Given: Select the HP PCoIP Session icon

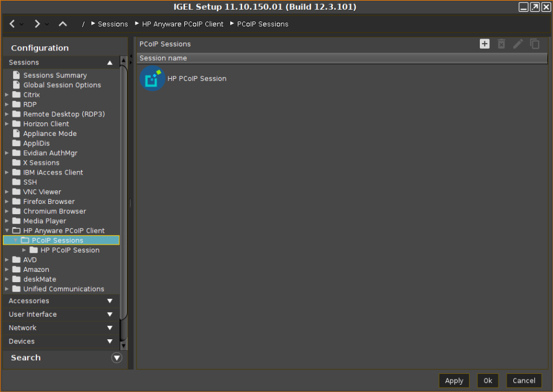Looking at the screenshot, I should point(152,79).
